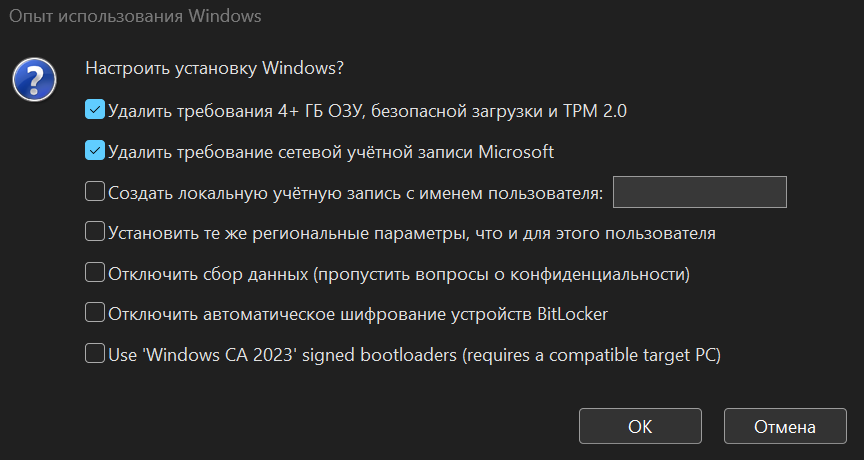Click the 'Установить те же региональные параметры' label
Viewport: 864px width, 460px height.
(x=411, y=233)
